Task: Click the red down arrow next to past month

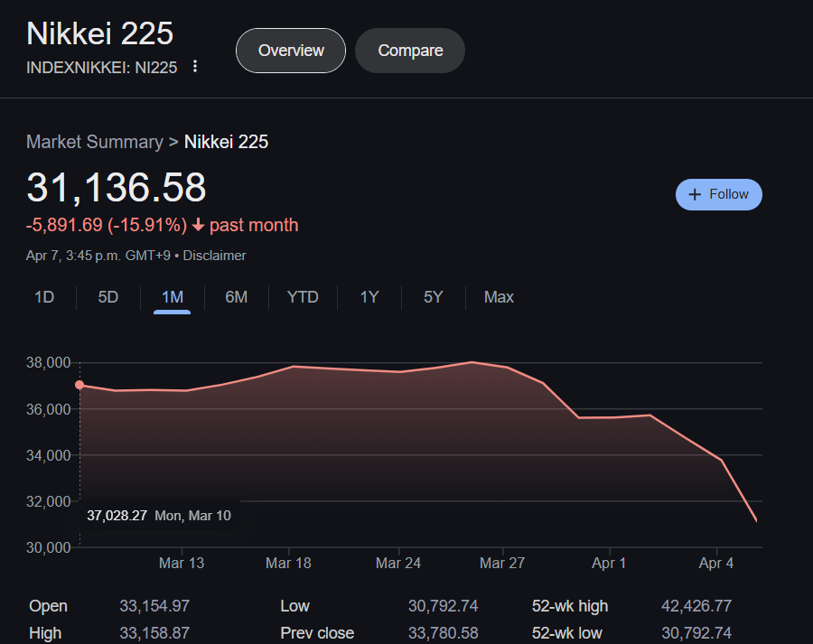Action: click(198, 225)
